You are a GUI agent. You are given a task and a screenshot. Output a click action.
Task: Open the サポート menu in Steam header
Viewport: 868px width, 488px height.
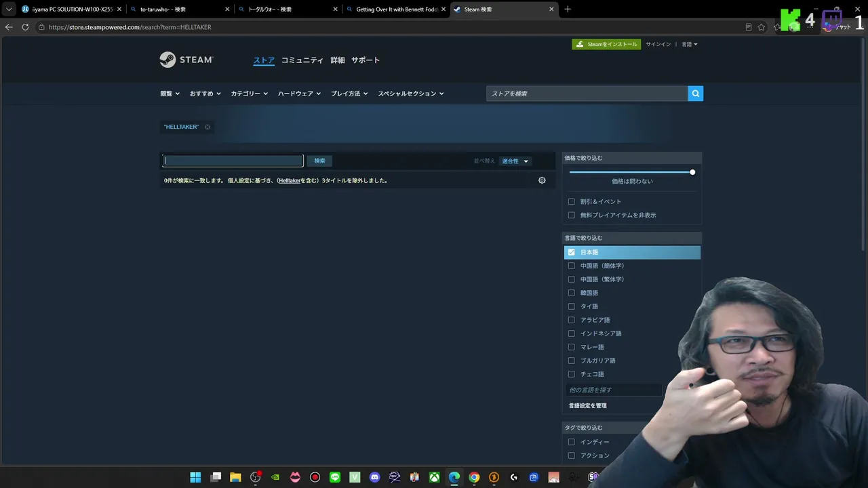[x=366, y=60]
